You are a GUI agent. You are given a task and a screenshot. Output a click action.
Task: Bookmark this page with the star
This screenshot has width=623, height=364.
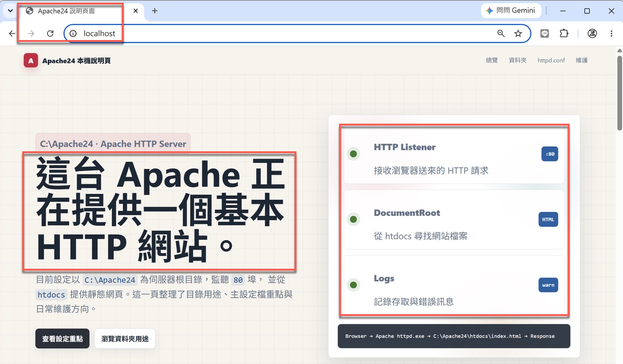click(x=518, y=33)
